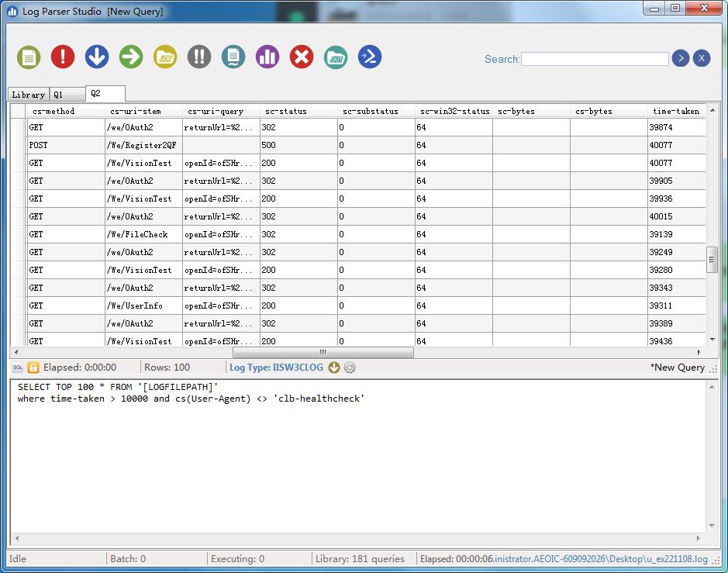Screen dimensions: 728x573
Task: Click the blue PowerShell export icon
Action: 370,57
